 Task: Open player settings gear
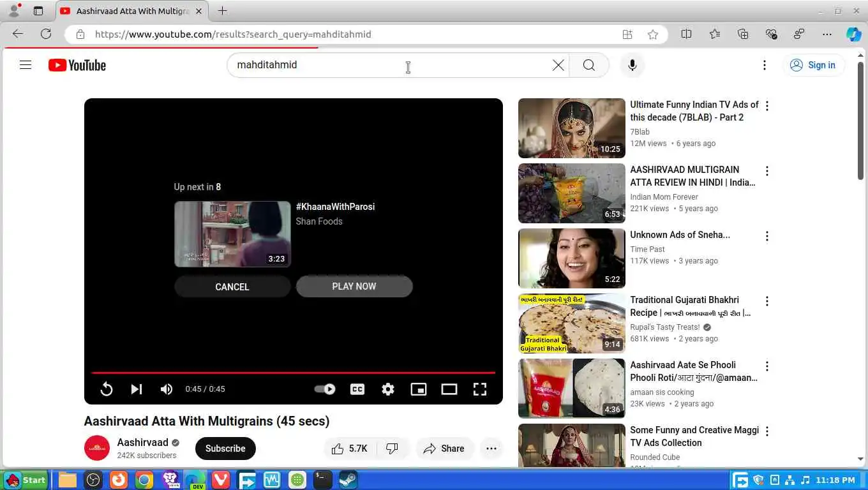pos(388,389)
